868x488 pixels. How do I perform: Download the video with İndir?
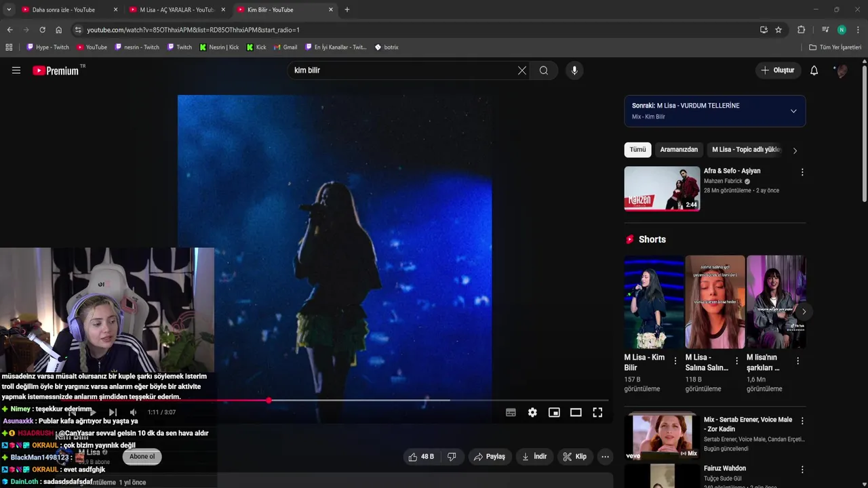coord(534,457)
